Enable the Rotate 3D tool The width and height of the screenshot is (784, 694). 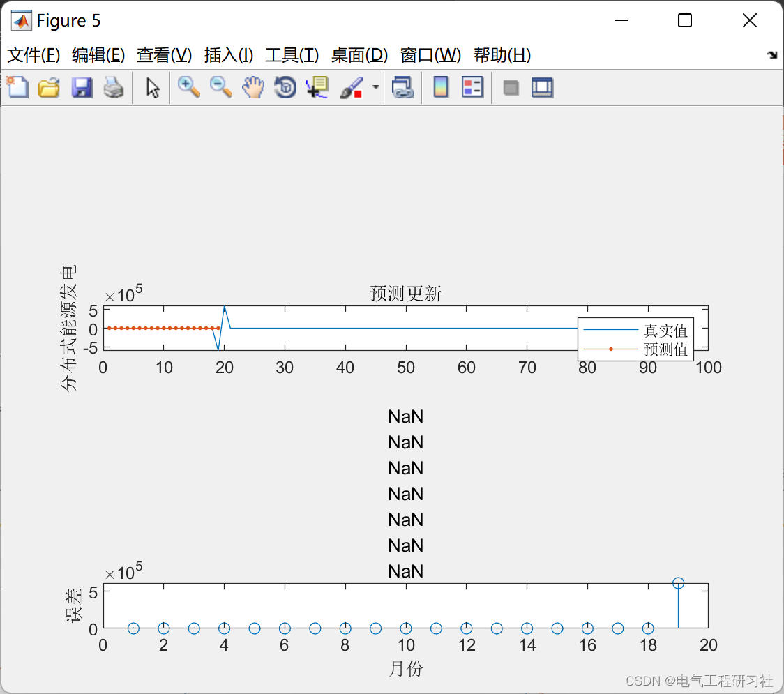point(285,87)
